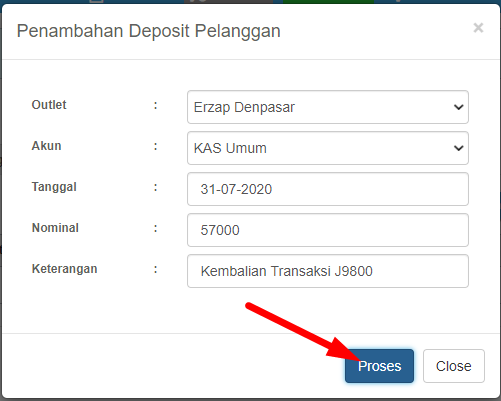
Task: Click the chevron arrow of the Outlet select
Action: 459,107
